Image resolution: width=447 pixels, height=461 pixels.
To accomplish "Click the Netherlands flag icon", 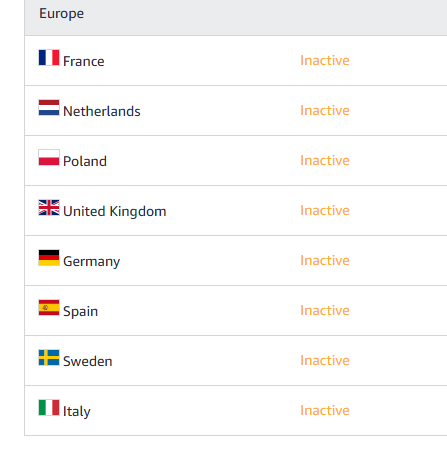I will coord(49,108).
